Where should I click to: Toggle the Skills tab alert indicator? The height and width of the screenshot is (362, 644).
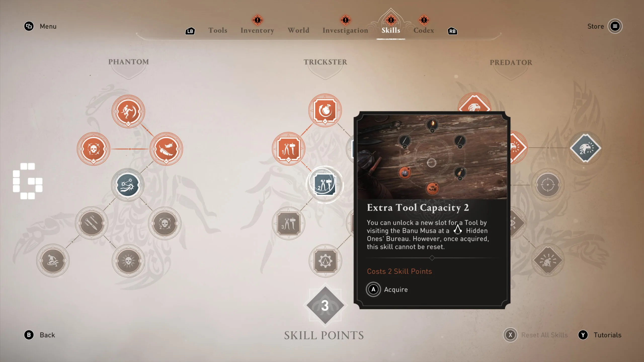391,19
